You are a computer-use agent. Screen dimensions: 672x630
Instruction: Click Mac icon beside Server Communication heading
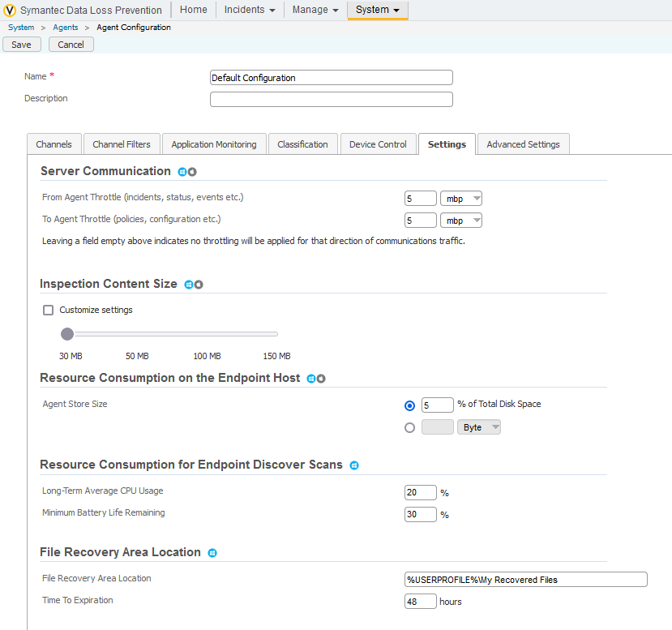(x=192, y=172)
